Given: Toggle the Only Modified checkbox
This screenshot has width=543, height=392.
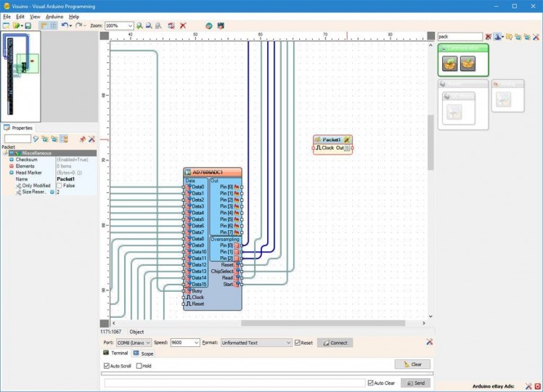Looking at the screenshot, I should (60, 186).
